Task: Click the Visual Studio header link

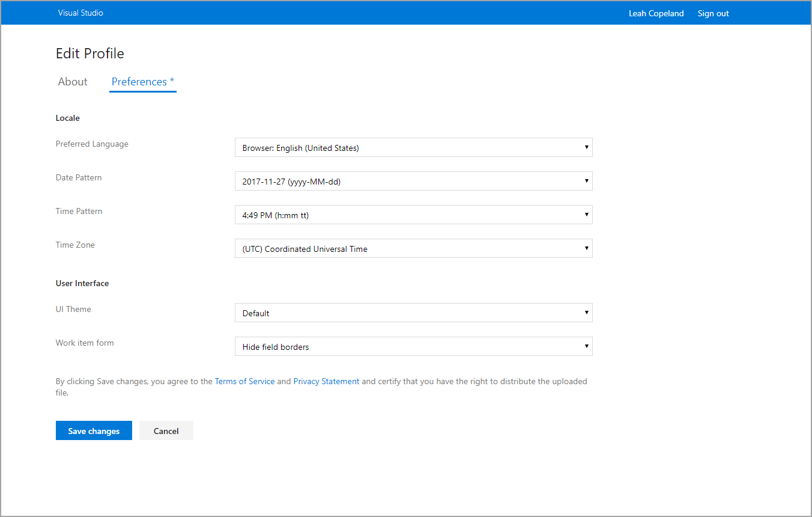Action: point(80,13)
